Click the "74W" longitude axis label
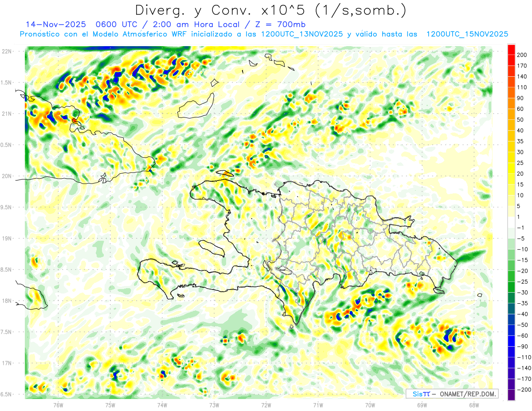532x411 pixels. (162, 405)
